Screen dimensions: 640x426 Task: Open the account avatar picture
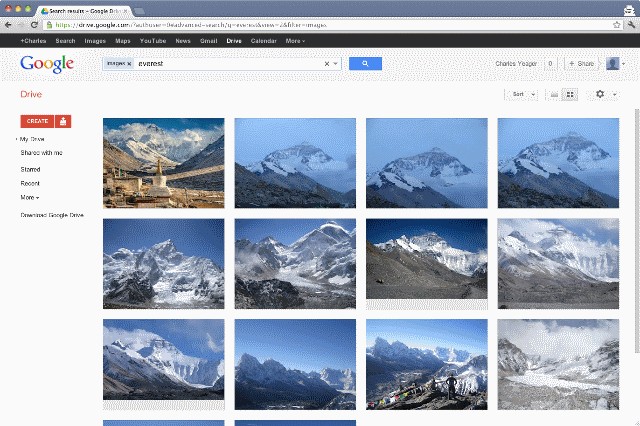[612, 64]
